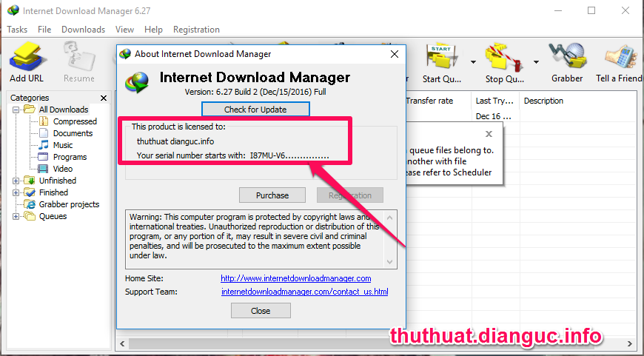The image size is (644, 356).
Task: Open the Grabber tool
Action: [x=567, y=61]
